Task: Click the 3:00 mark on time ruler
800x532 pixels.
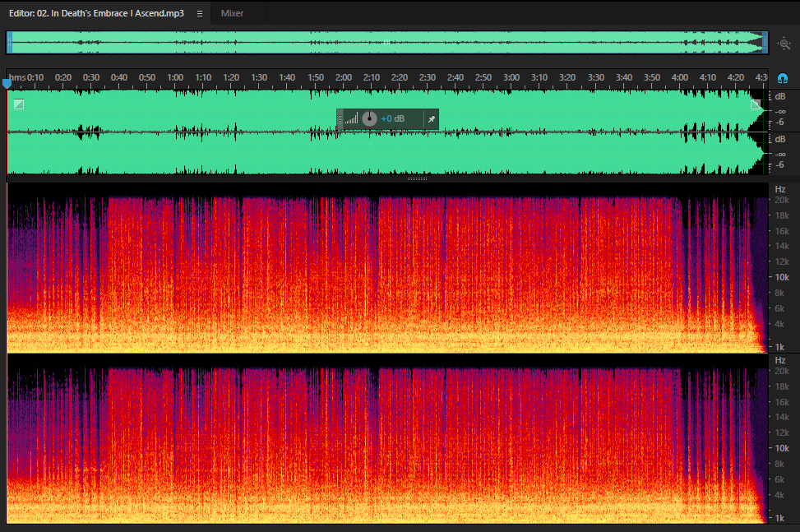Action: [x=511, y=77]
